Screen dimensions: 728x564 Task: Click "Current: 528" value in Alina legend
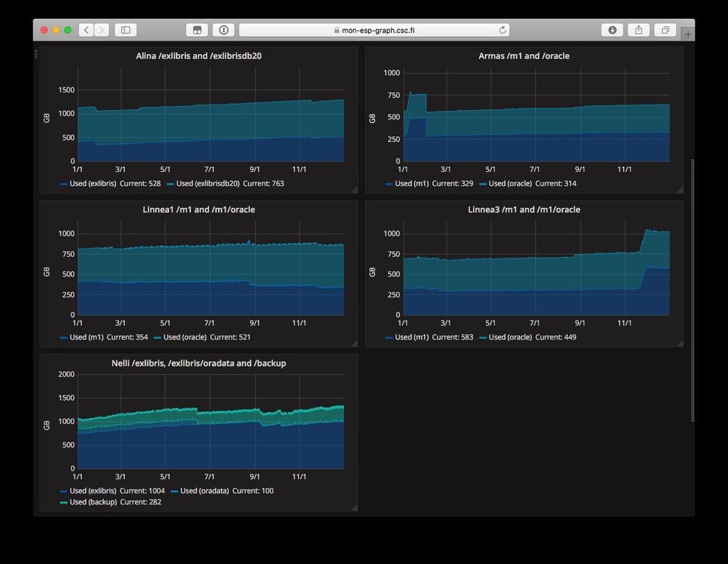pos(140,184)
